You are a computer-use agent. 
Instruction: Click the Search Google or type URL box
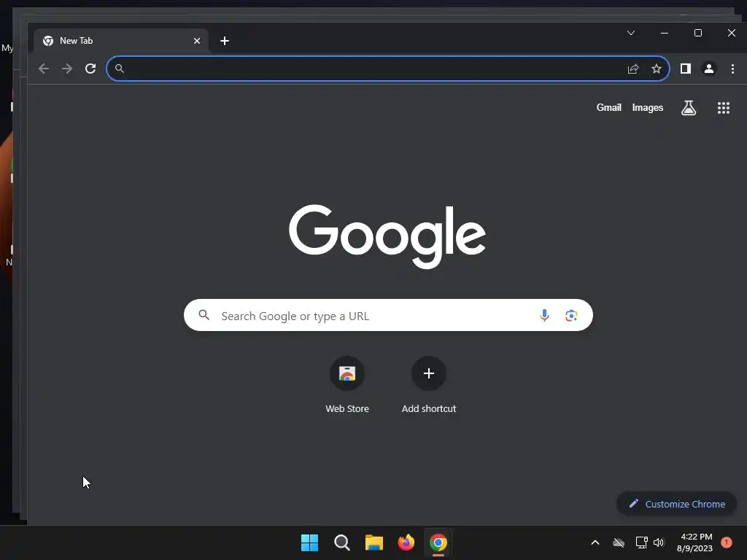point(388,315)
